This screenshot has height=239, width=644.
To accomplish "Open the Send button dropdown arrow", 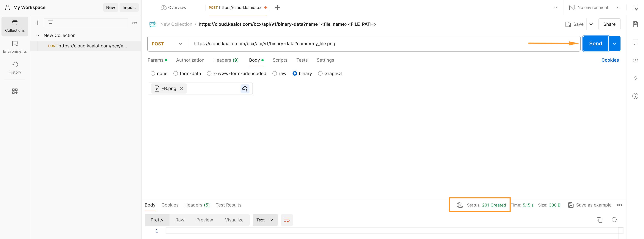I will pyautogui.click(x=615, y=44).
